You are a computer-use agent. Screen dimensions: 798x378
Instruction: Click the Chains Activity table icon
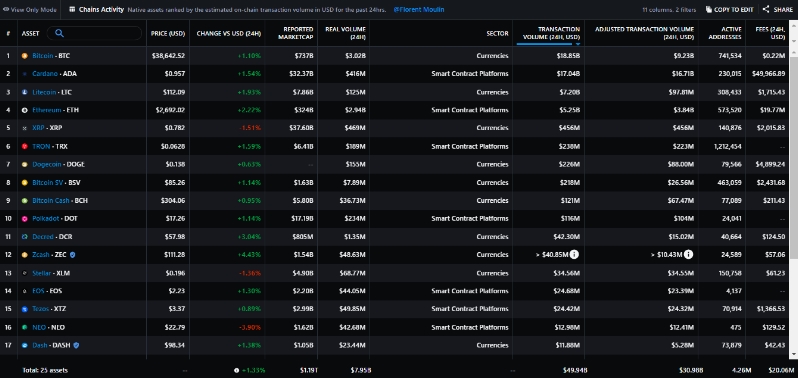tap(72, 9)
